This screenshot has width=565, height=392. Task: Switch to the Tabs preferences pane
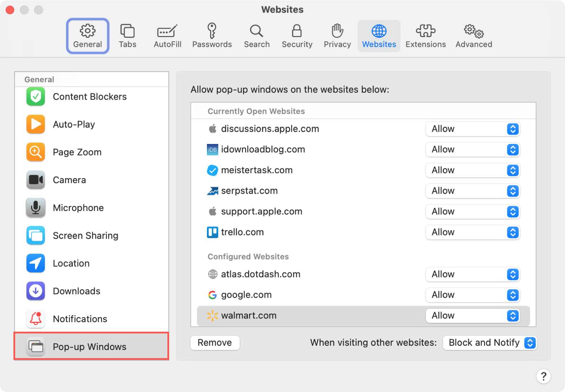tap(127, 36)
